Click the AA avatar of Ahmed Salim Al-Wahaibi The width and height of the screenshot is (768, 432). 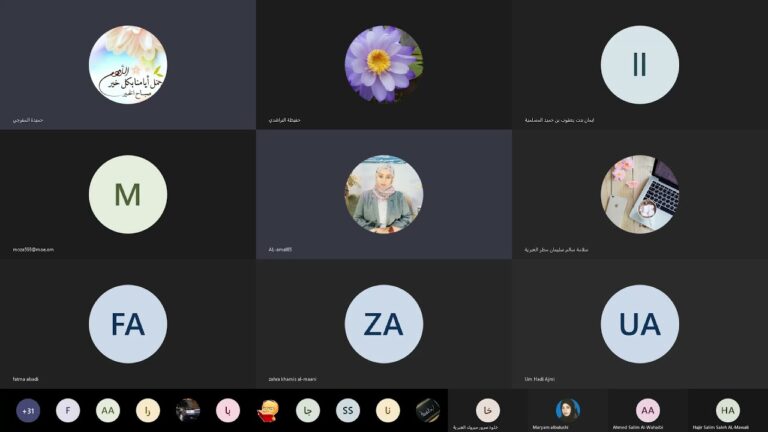648,410
